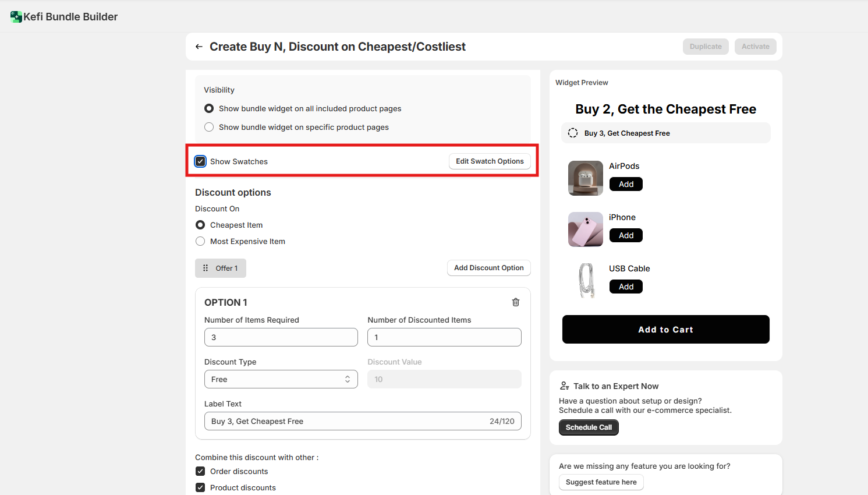Click the Talk to an Expert icon
This screenshot has width=868, height=495.
coord(564,386)
